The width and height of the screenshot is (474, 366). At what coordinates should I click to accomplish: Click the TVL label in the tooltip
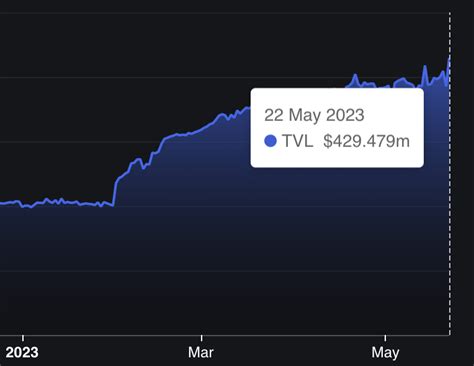point(298,141)
